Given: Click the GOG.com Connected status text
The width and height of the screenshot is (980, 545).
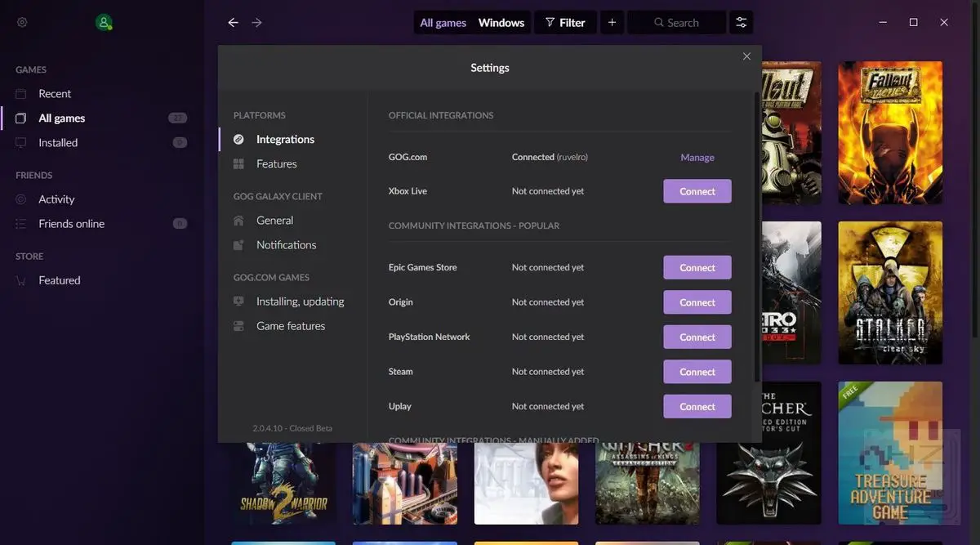Looking at the screenshot, I should point(550,157).
